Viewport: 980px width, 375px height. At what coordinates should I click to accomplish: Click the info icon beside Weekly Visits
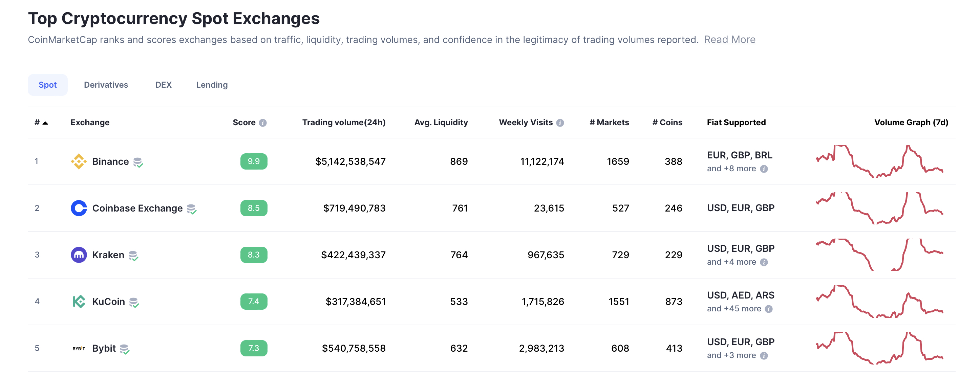pyautogui.click(x=560, y=123)
